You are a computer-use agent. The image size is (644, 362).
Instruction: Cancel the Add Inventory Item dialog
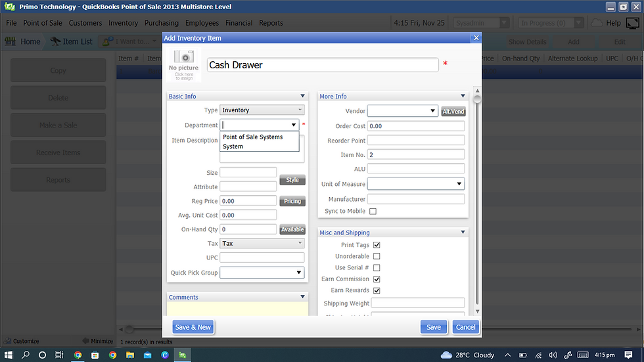point(466,327)
